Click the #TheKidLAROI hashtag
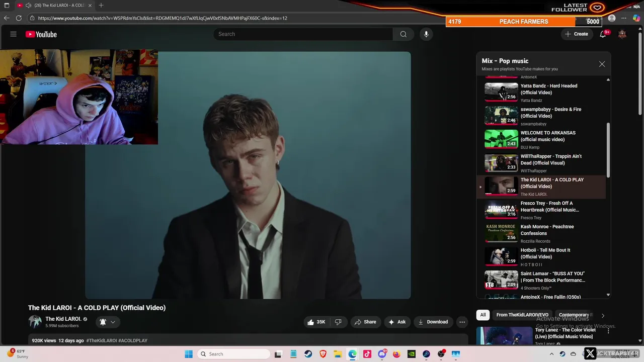 tap(101, 340)
